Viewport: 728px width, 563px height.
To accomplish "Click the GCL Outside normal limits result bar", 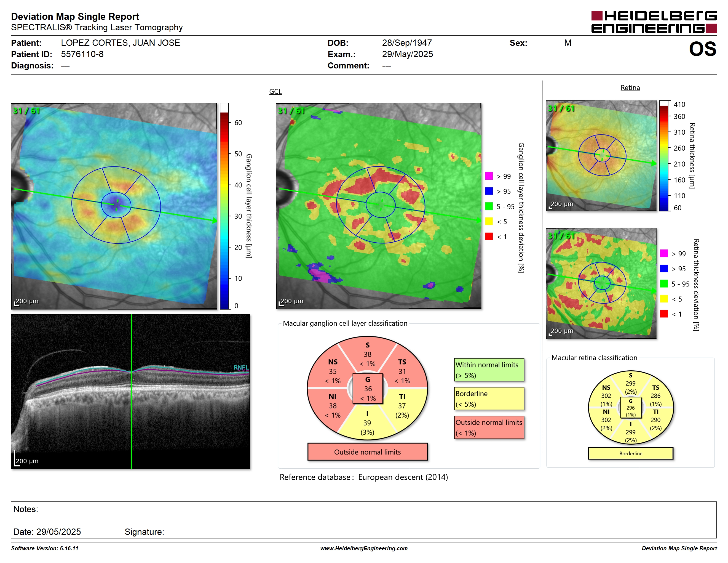I will point(367,452).
